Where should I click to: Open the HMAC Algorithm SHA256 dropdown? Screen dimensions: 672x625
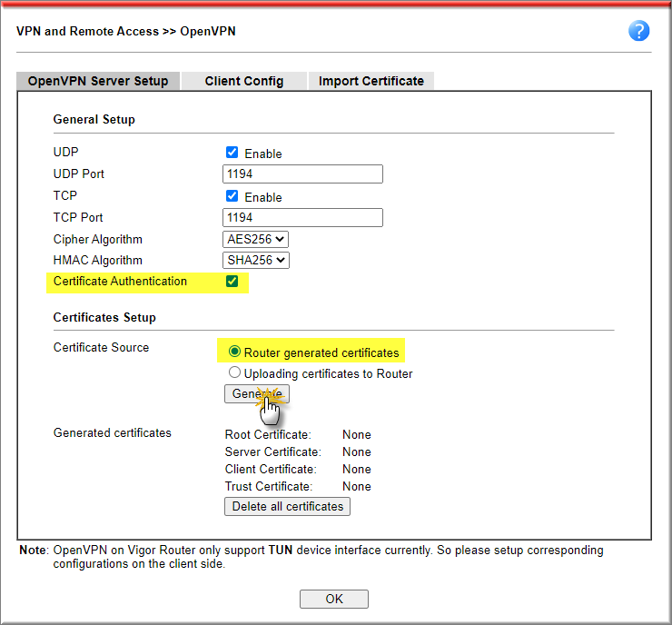(256, 260)
